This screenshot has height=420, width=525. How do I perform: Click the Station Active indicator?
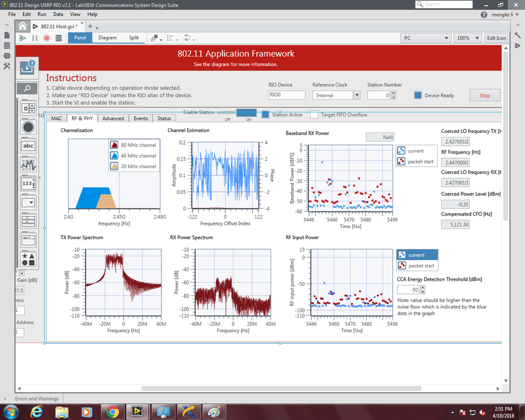coord(265,115)
